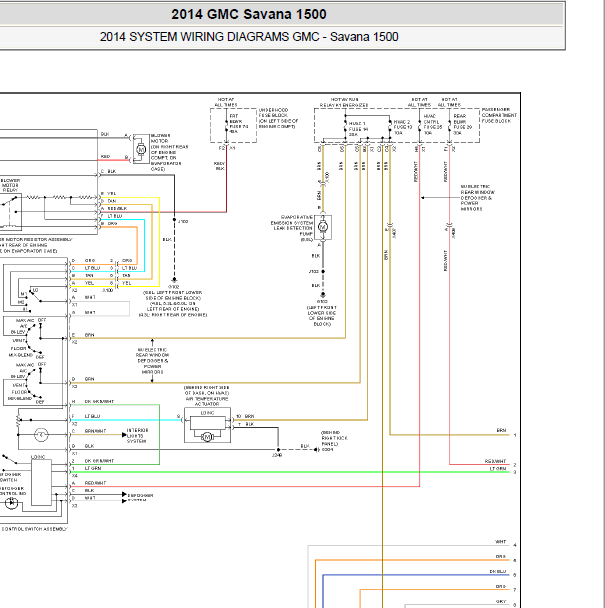Screen dimensions: 605x608
Task: Click 'GRY' at right edge reference 8
Action: coord(501,601)
